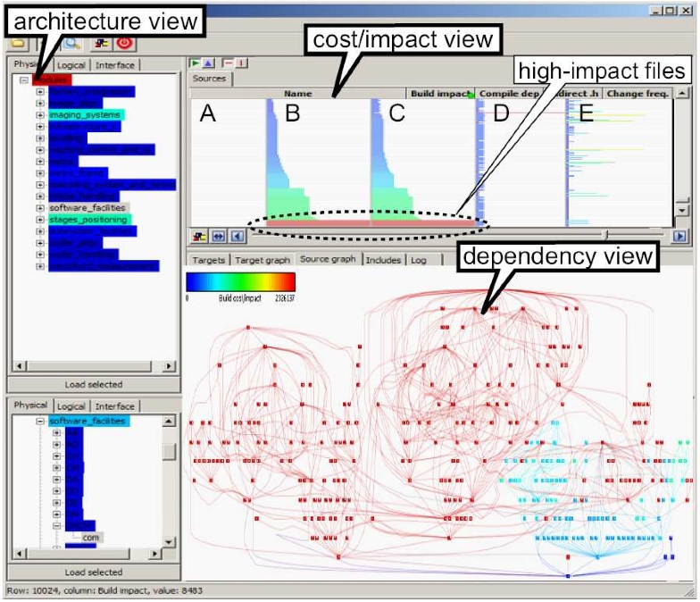Click the green play arrow above Sources
Viewport: 700px width, 602px height.
[x=194, y=63]
